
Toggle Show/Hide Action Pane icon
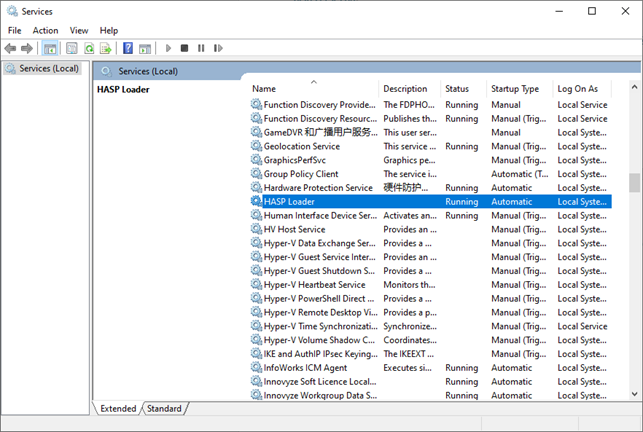[145, 48]
